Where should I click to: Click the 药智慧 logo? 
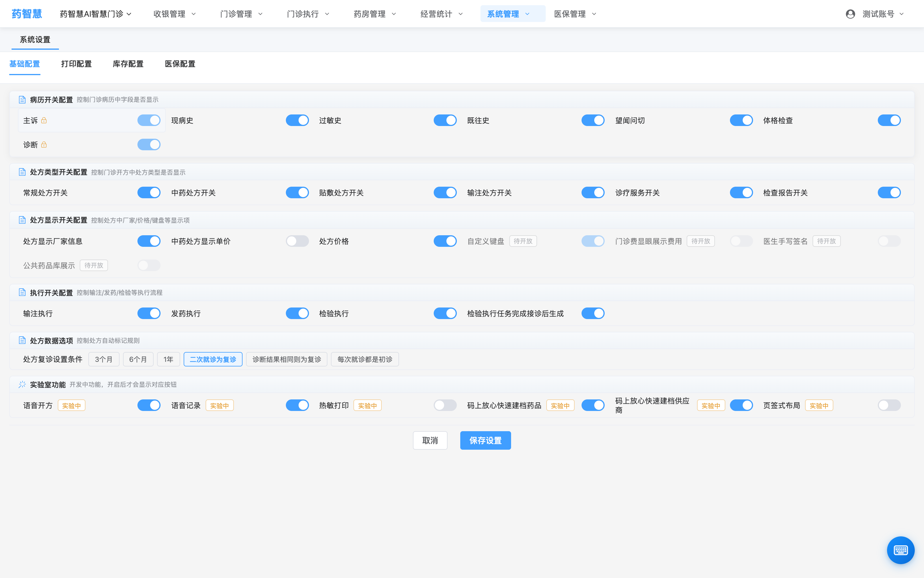27,14
